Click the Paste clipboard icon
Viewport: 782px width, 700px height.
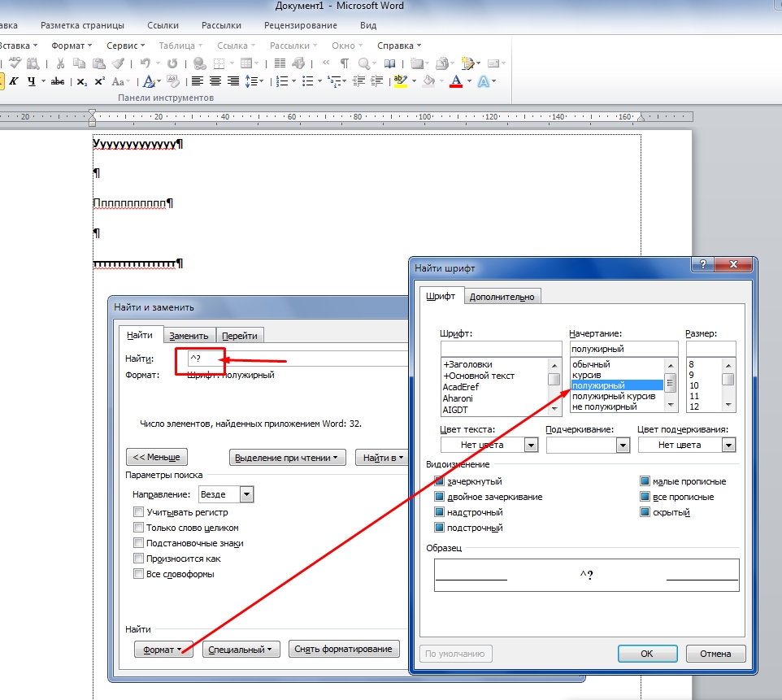pos(99,63)
